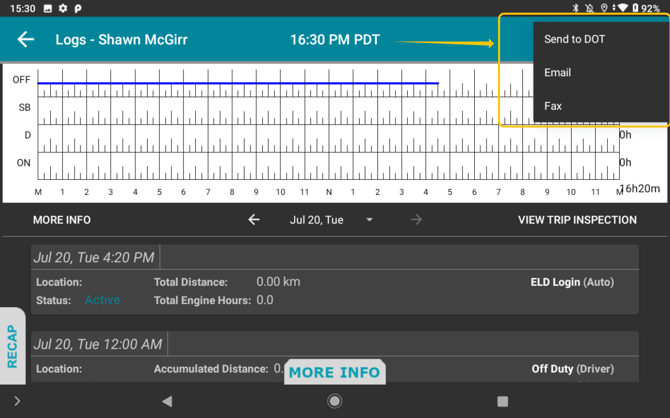Go back using the Logs header arrow
Screen dimensions: 670x418
coord(26,39)
